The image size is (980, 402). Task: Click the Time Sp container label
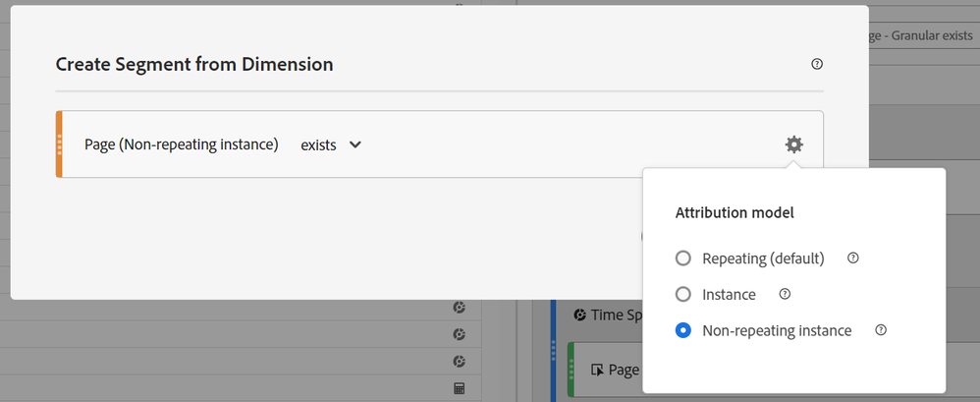pos(617,315)
